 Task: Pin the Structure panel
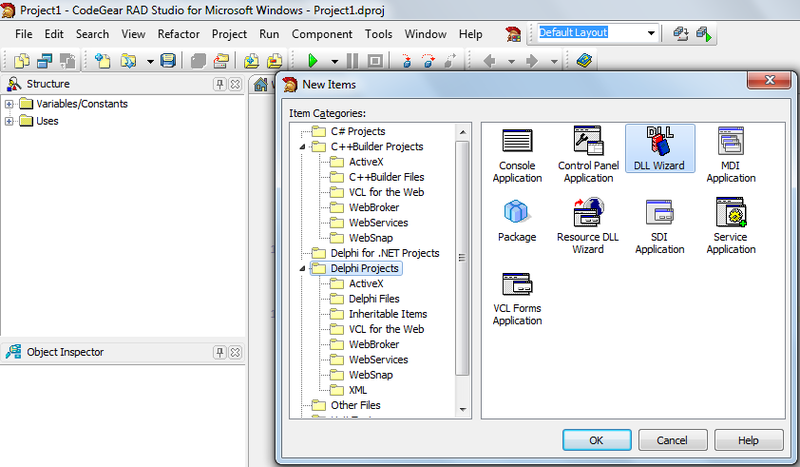219,84
